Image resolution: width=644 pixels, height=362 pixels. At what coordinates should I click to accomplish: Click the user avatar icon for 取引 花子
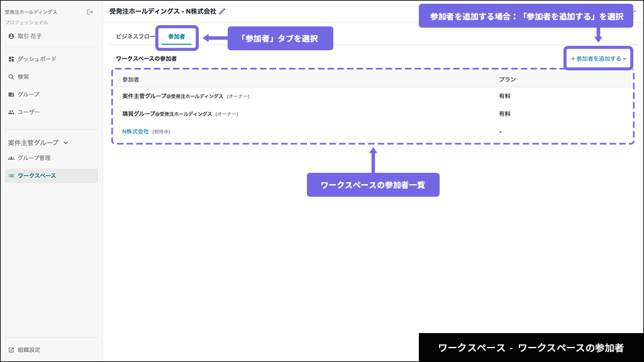point(11,36)
